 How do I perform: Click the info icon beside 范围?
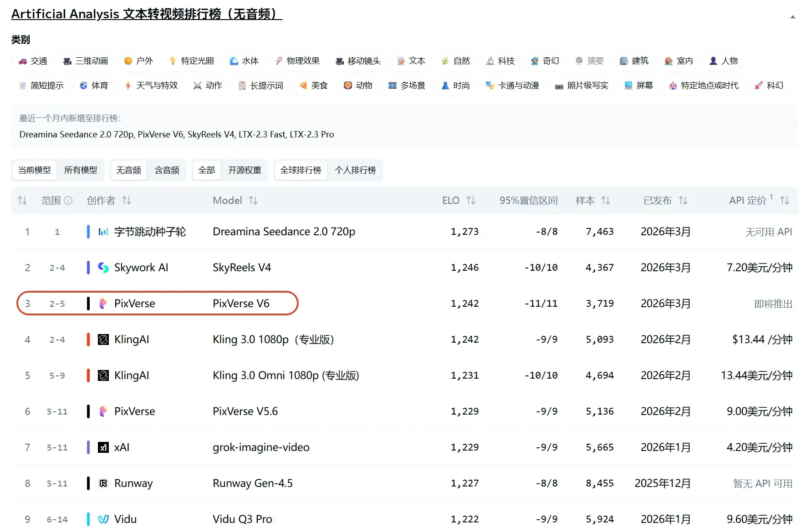pos(68,201)
